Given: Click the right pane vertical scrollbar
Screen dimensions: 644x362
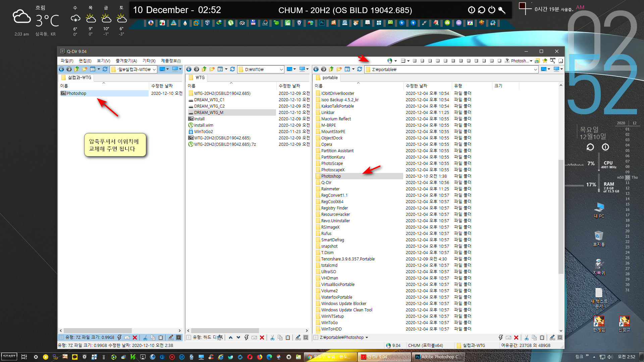Looking at the screenshot, I should pos(561,217).
